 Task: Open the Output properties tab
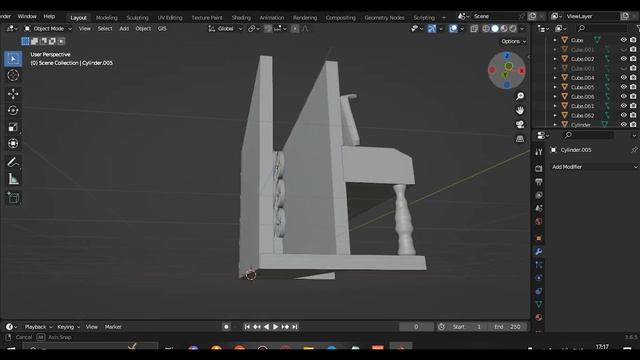pyautogui.click(x=539, y=182)
